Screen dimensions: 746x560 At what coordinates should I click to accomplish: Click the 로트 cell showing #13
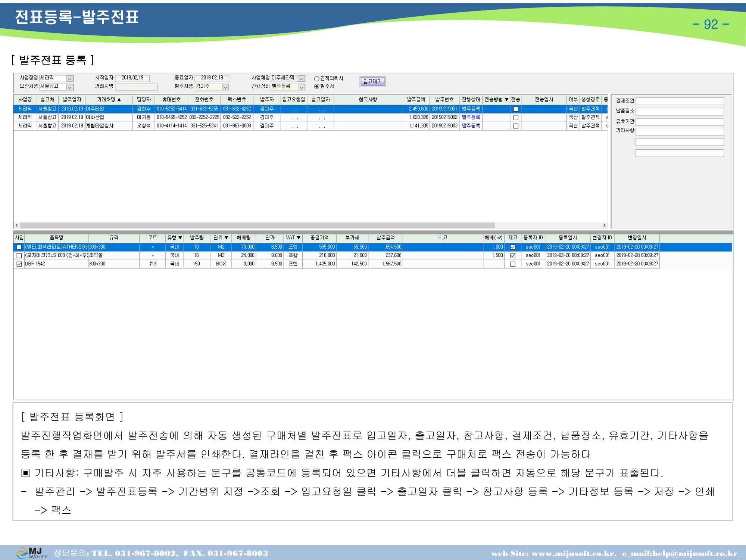[x=153, y=264]
